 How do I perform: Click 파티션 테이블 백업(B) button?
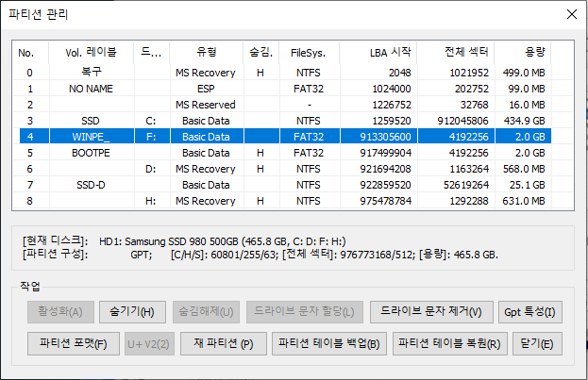click(329, 343)
